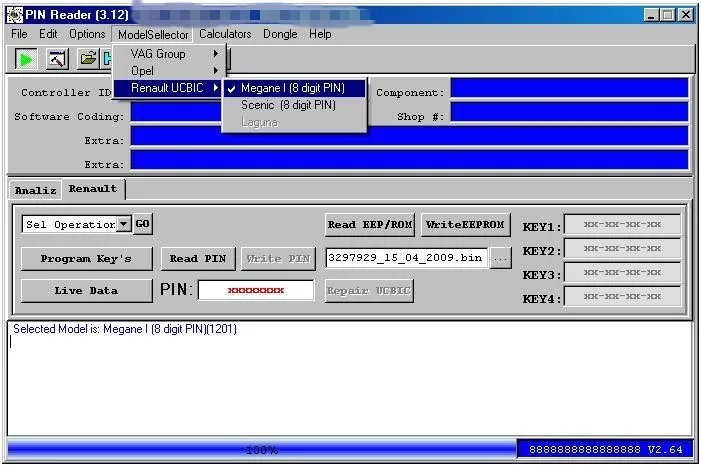The height and width of the screenshot is (467, 701).
Task: Click the PIN input field
Action: [256, 290]
